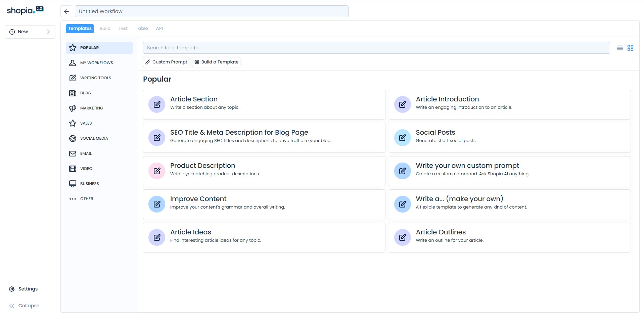Click the Product Description pink edit icon
644x317 pixels.
(x=157, y=171)
